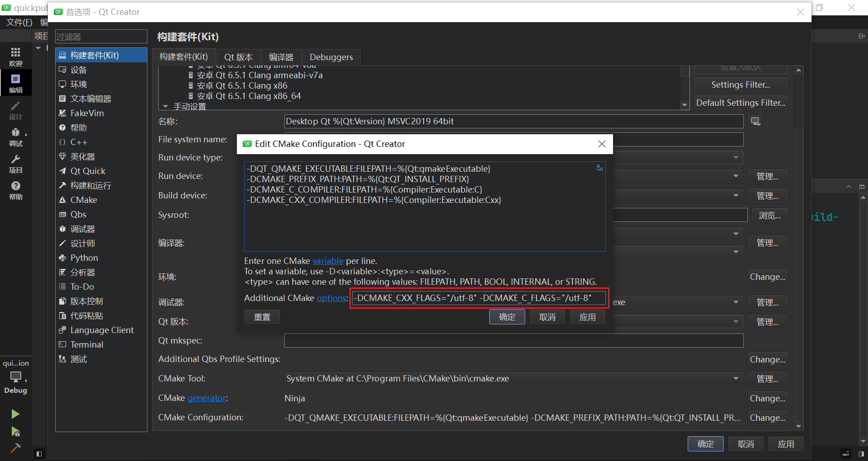Click 应用 in Edit CMake Configuration dialog
This screenshot has width=868, height=461.
(588, 317)
